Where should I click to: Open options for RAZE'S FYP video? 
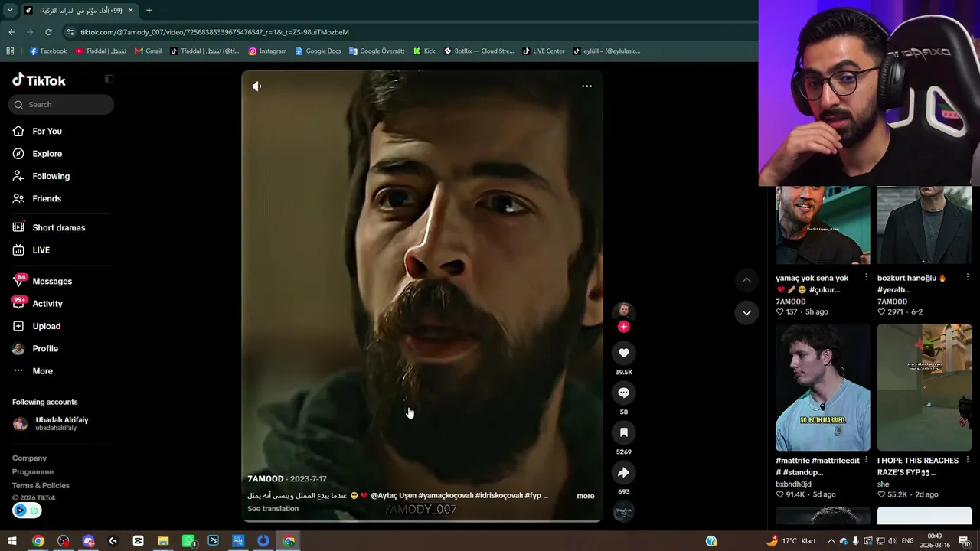967,461
